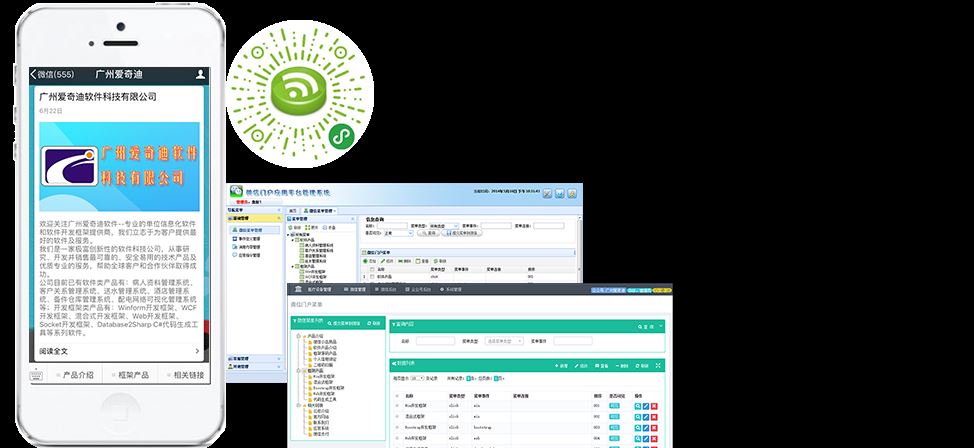Image resolution: width=974 pixels, height=448 pixels.
Task: Click red delete icon in first web table row
Action: pos(654,406)
